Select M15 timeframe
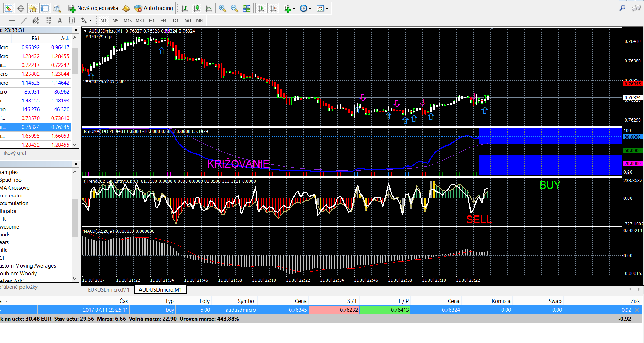 pyautogui.click(x=127, y=21)
